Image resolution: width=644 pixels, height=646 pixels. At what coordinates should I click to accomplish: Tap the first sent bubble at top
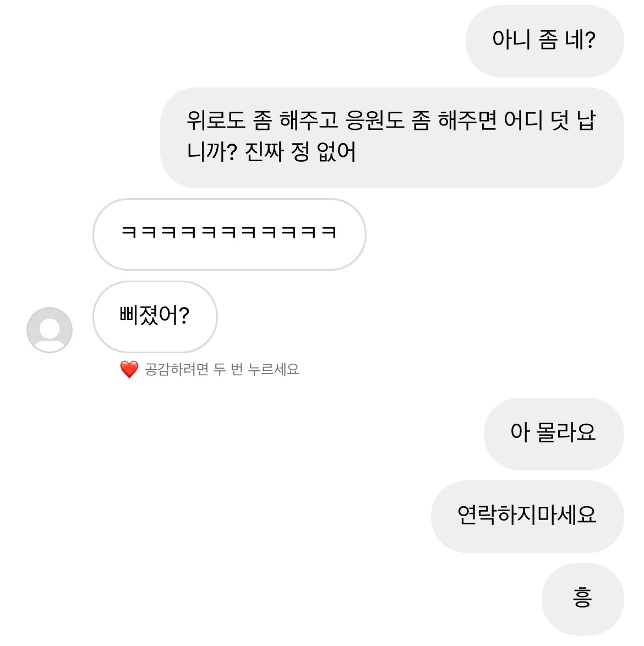pyautogui.click(x=544, y=41)
